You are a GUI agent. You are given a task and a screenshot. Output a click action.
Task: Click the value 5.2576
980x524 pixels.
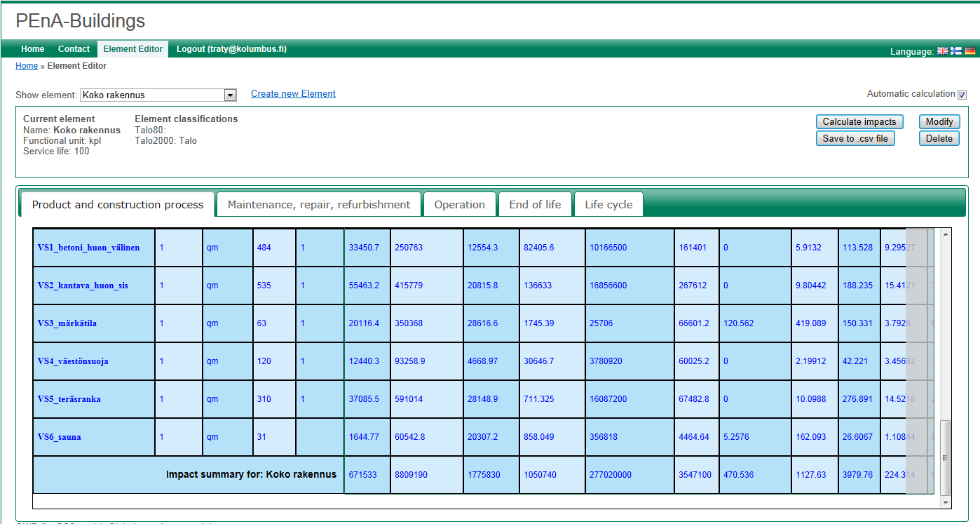coord(736,437)
